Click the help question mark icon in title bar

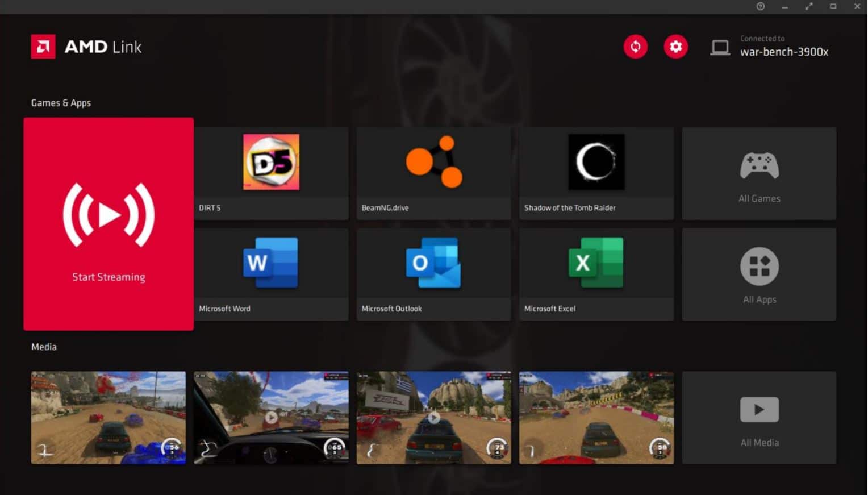point(760,6)
